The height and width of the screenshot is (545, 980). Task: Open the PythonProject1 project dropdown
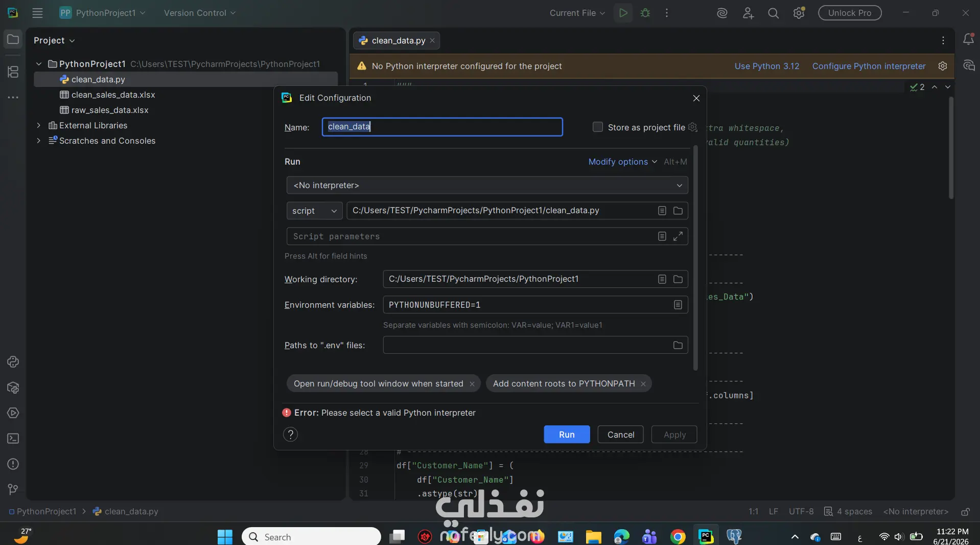point(102,13)
